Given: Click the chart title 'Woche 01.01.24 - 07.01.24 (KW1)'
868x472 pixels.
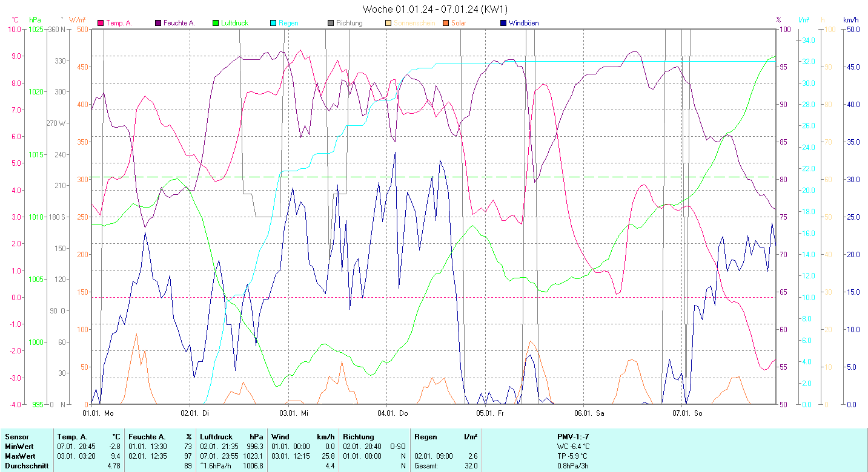Looking at the screenshot, I should [435, 9].
